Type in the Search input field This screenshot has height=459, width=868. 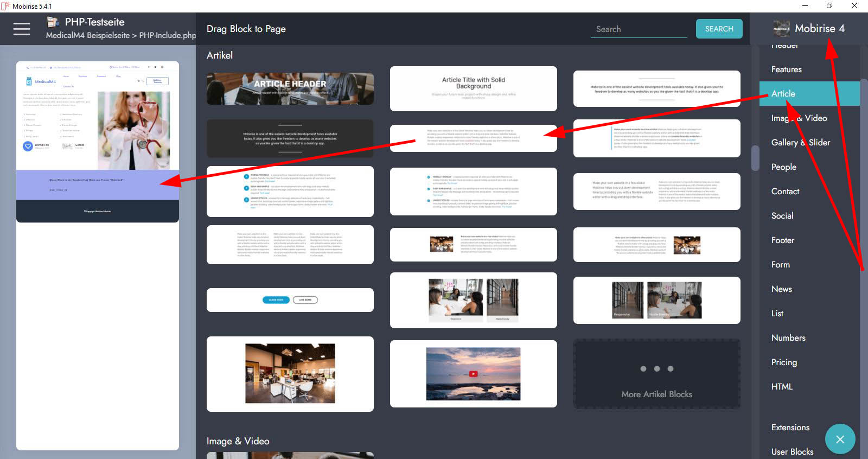639,29
